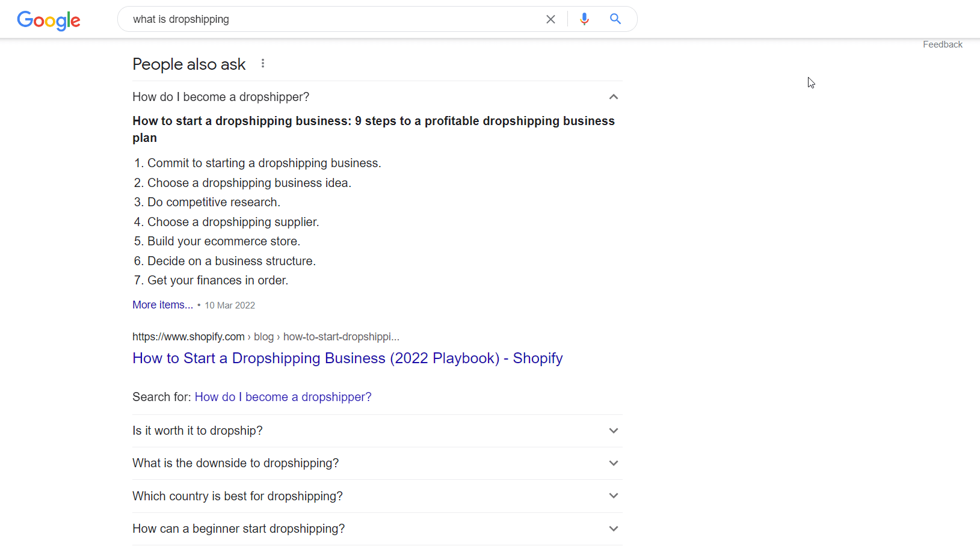Click the 'Is it worth it to dropship?' question text
The width and height of the screenshot is (980, 552).
click(197, 431)
